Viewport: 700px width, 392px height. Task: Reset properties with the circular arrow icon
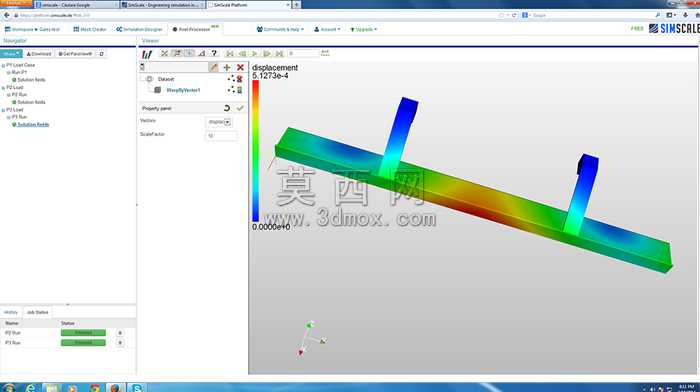point(227,108)
